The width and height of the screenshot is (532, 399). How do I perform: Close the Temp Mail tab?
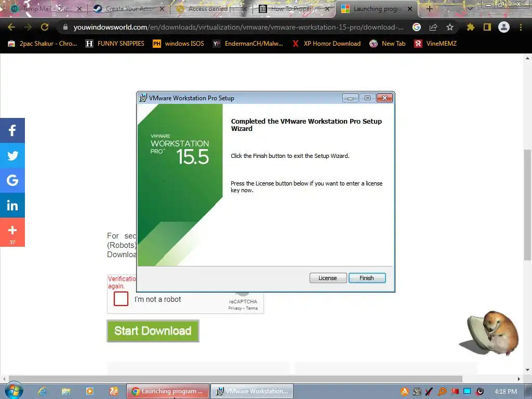(x=79, y=9)
